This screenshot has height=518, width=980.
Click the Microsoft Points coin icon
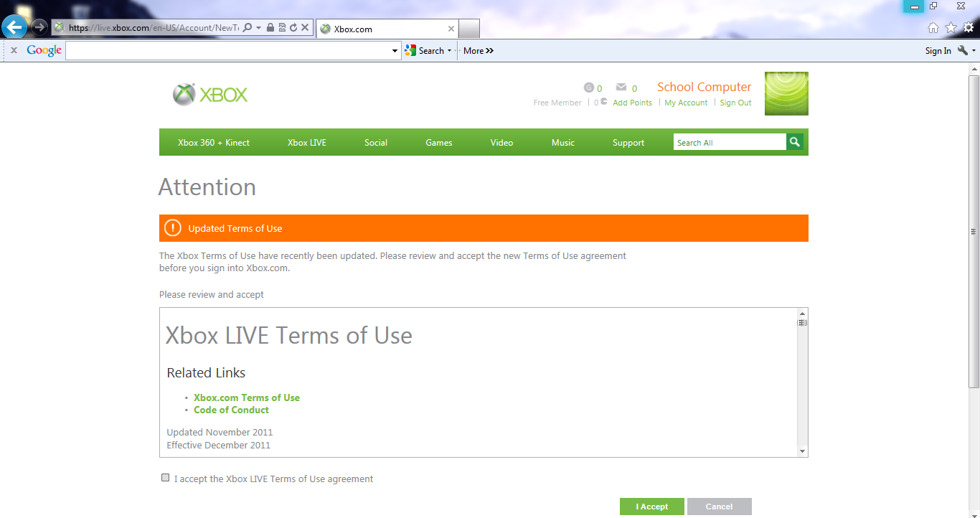point(604,102)
